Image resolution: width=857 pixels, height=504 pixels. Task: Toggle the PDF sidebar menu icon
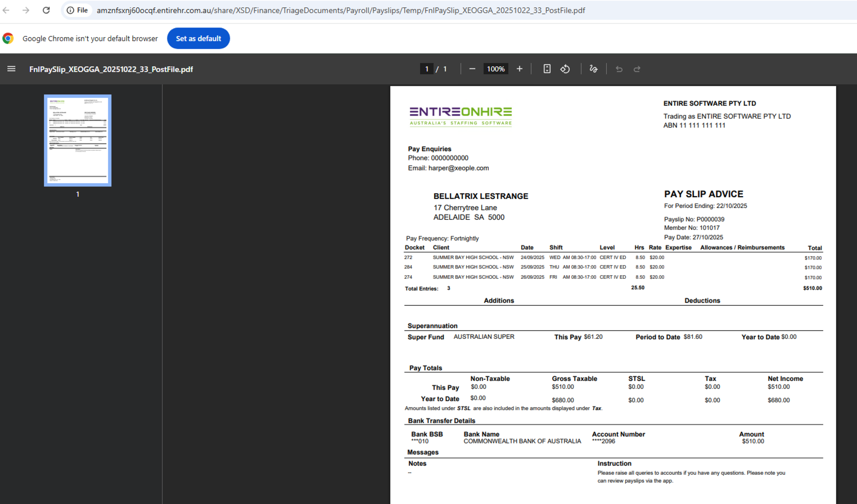coord(11,69)
